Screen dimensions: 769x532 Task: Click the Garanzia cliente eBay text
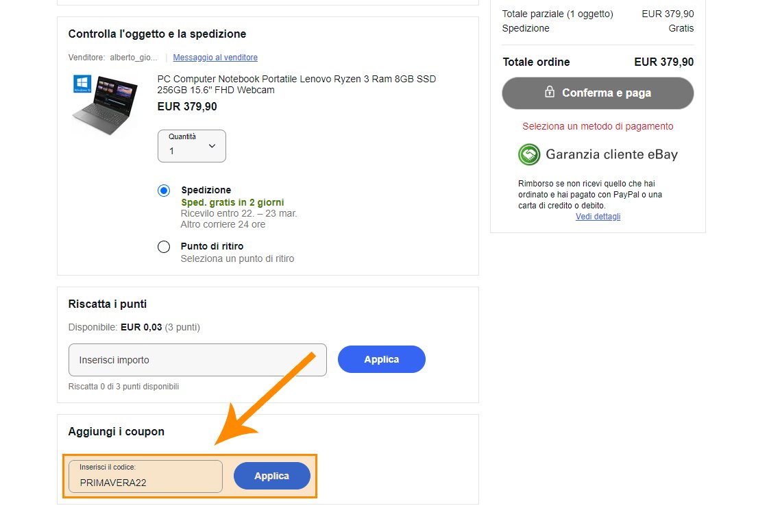pos(611,154)
